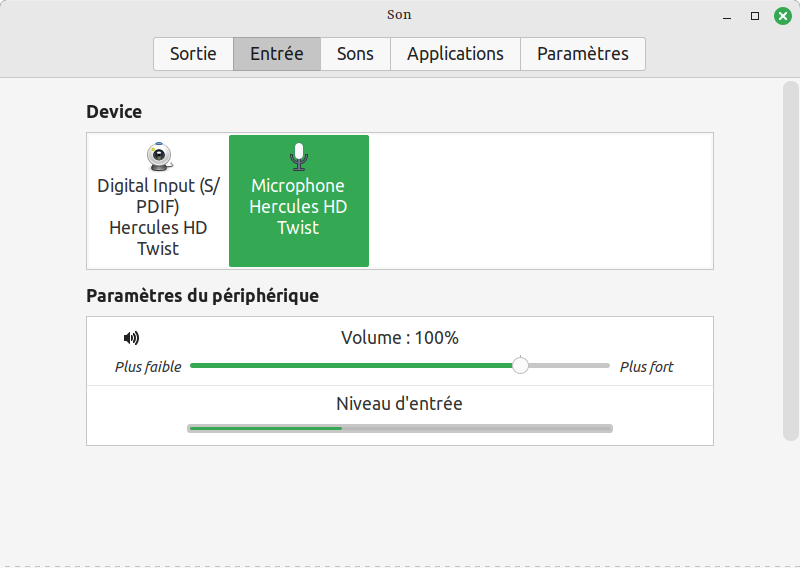
Task: Choose Microphone Hercules HD Twist device label
Action: (298, 207)
